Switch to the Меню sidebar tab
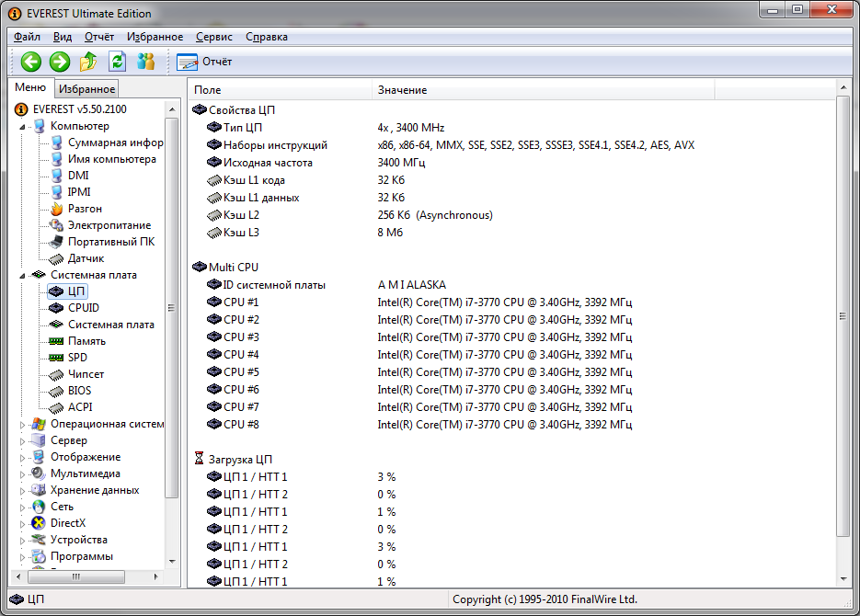Screen dimensions: 860x616 30,87
